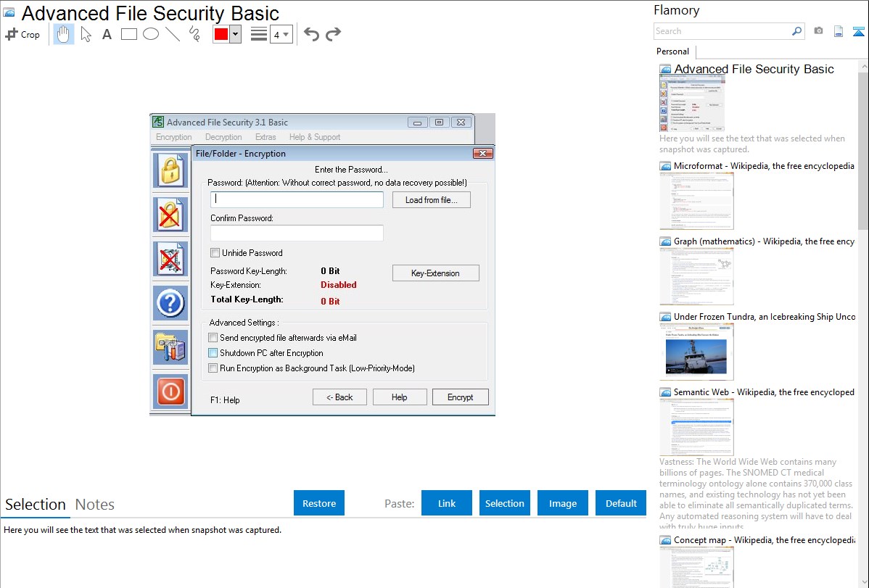Open the Encryption menu
The image size is (869, 588).
coord(173,137)
